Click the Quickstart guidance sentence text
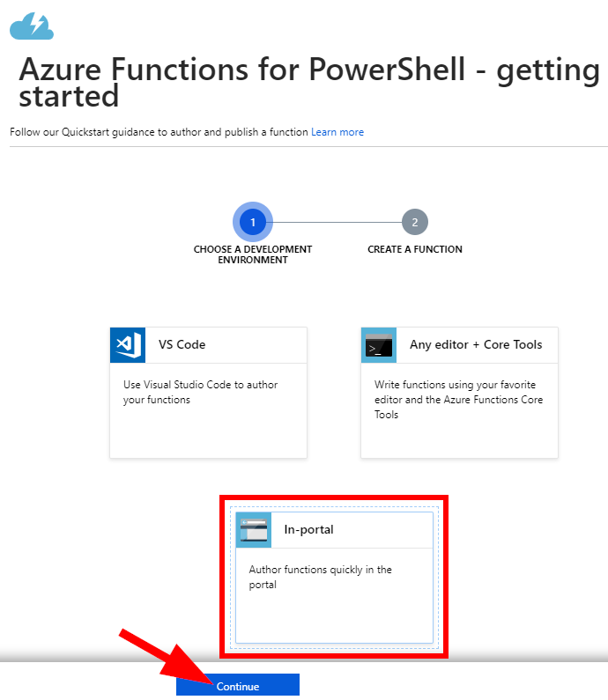 [159, 132]
